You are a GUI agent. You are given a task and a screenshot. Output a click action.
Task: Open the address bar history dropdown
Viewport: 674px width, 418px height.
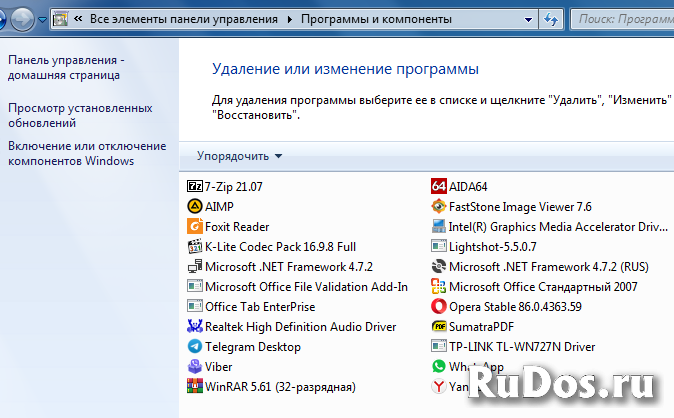pos(528,20)
